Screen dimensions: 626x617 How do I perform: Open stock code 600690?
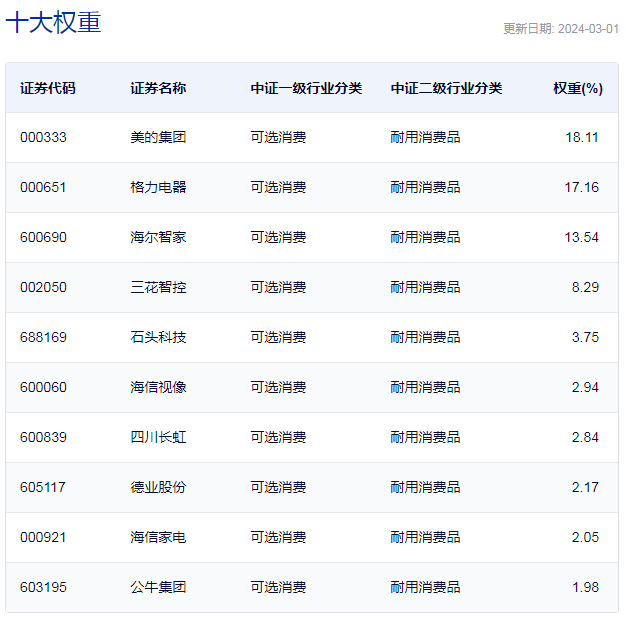[43, 237]
